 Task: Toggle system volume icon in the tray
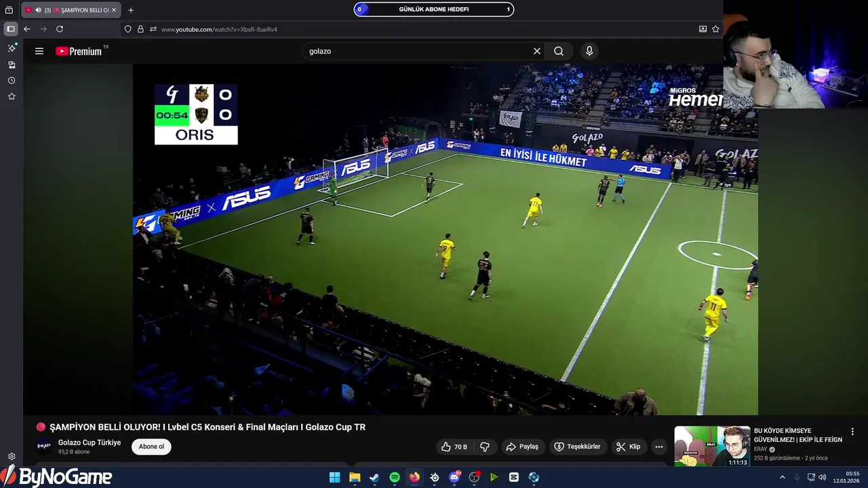coord(823,477)
